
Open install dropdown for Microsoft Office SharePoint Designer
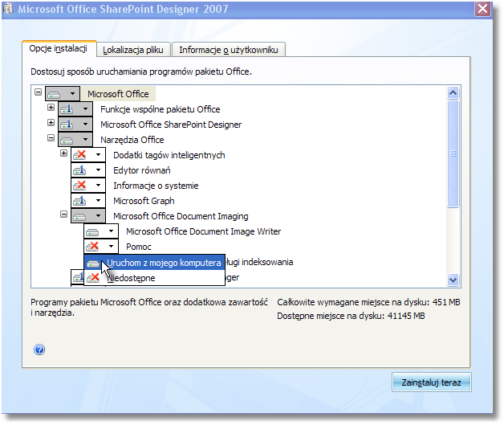[x=86, y=125]
